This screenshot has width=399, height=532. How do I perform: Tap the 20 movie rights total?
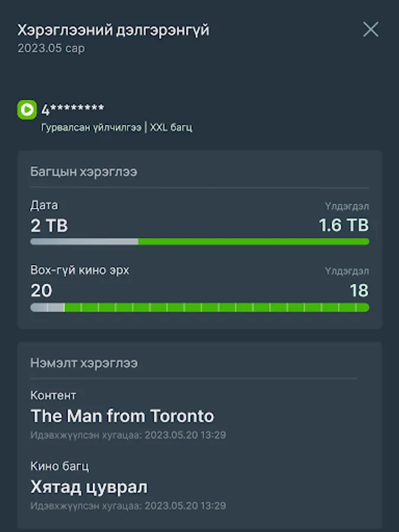(x=41, y=291)
